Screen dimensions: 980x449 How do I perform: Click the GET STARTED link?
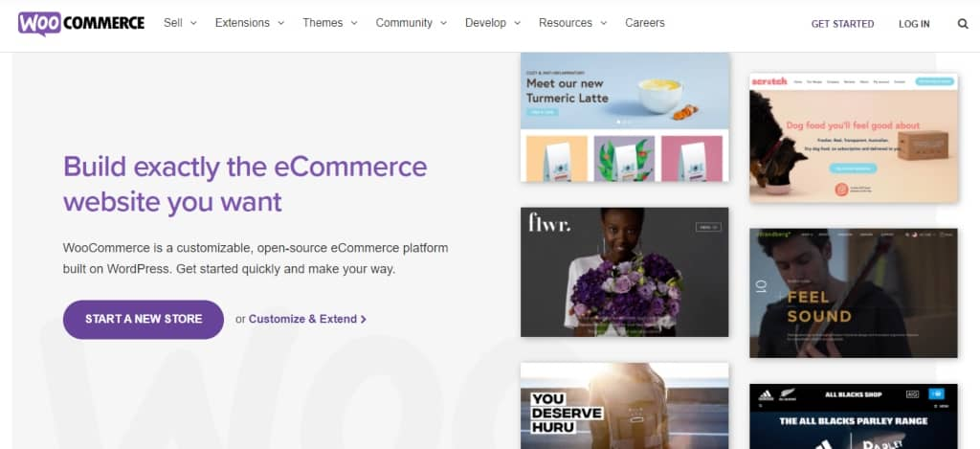tap(842, 24)
